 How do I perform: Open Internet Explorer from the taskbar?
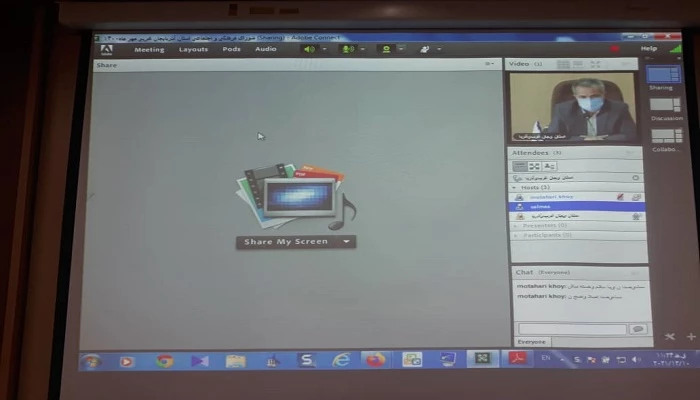tap(342, 360)
